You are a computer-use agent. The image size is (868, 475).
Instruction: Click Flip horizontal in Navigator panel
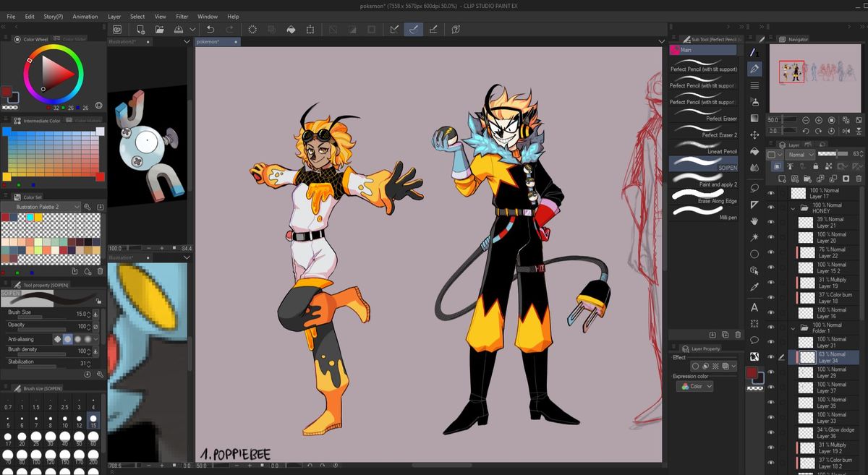pos(845,131)
